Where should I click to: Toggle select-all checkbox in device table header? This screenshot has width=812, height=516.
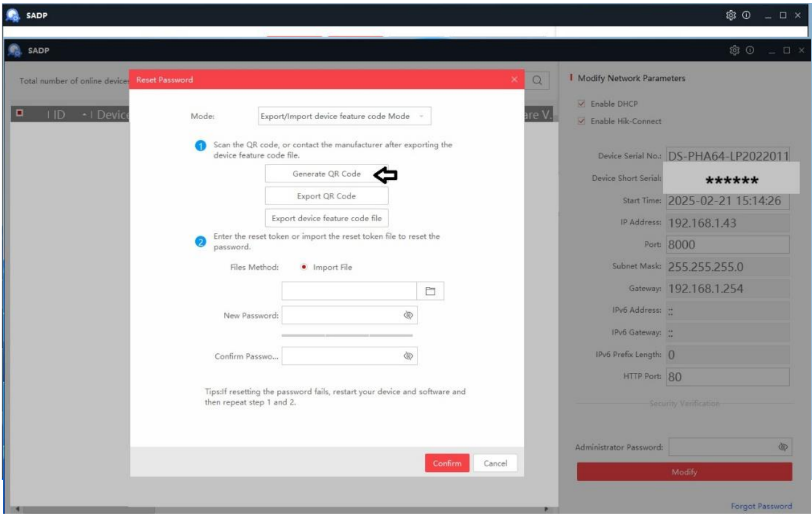(20, 113)
